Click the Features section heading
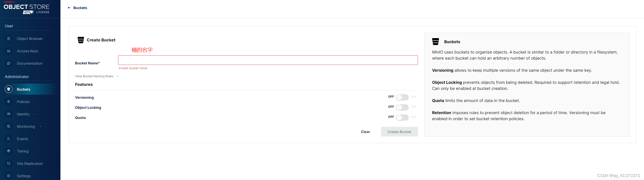Screen dimensions: 644x180 (84, 84)
